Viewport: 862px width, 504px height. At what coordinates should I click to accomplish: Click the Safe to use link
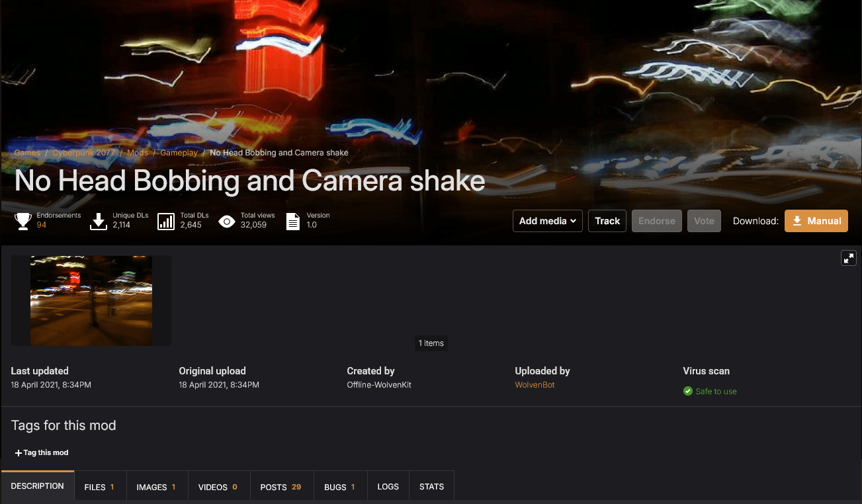point(716,392)
